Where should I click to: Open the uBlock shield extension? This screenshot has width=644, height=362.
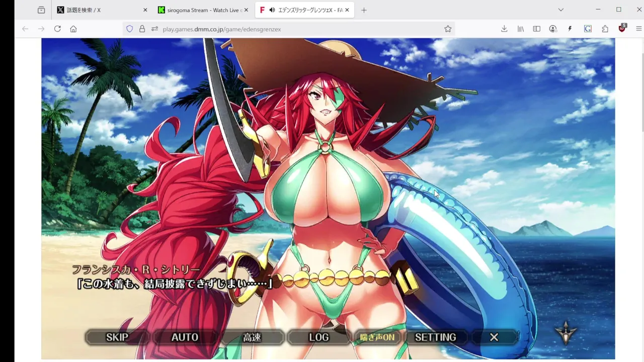click(622, 29)
